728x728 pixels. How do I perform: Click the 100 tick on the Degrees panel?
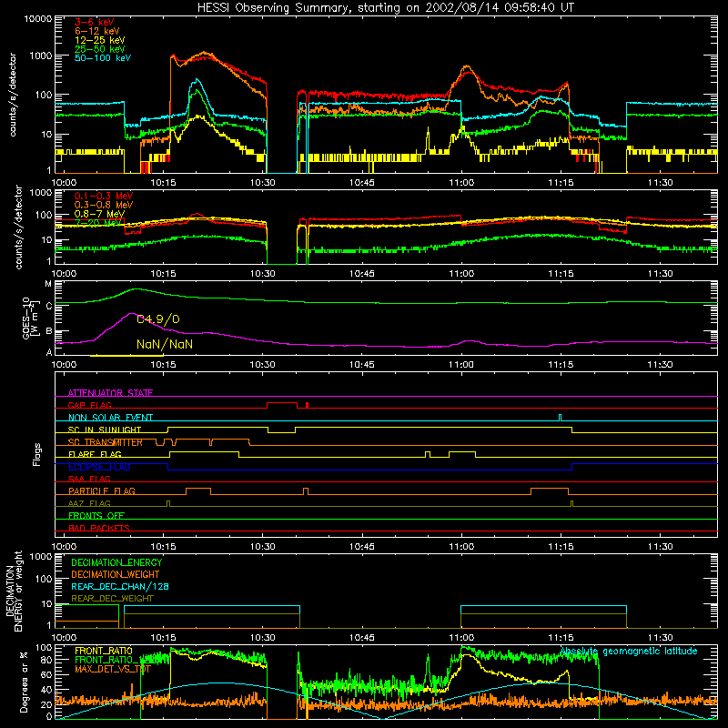pos(44,648)
